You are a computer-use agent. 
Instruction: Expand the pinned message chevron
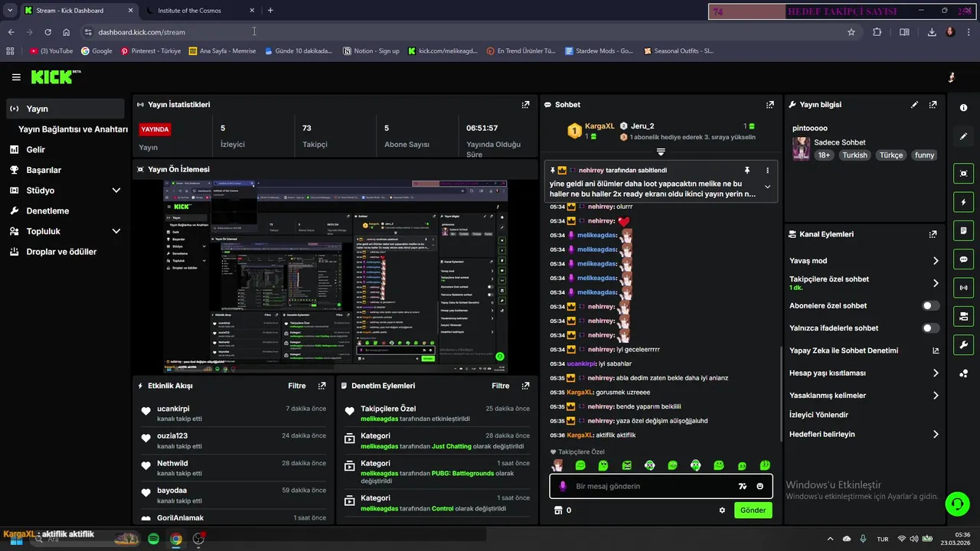click(767, 187)
